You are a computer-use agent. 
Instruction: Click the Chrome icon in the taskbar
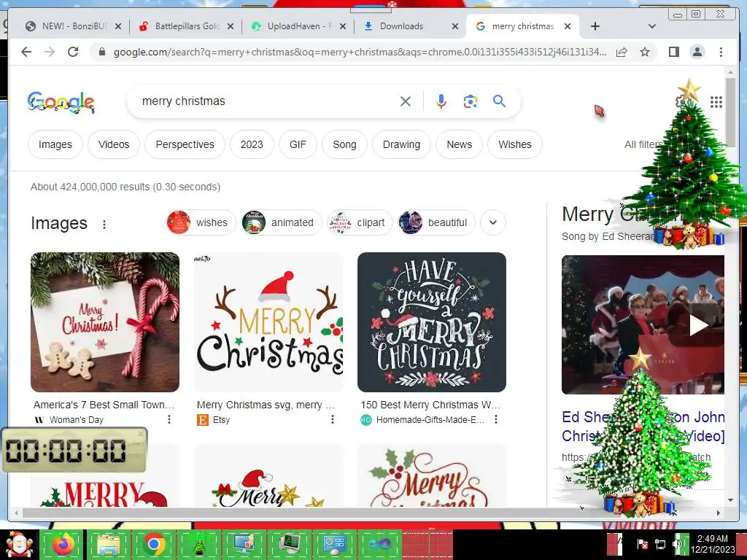(x=153, y=545)
